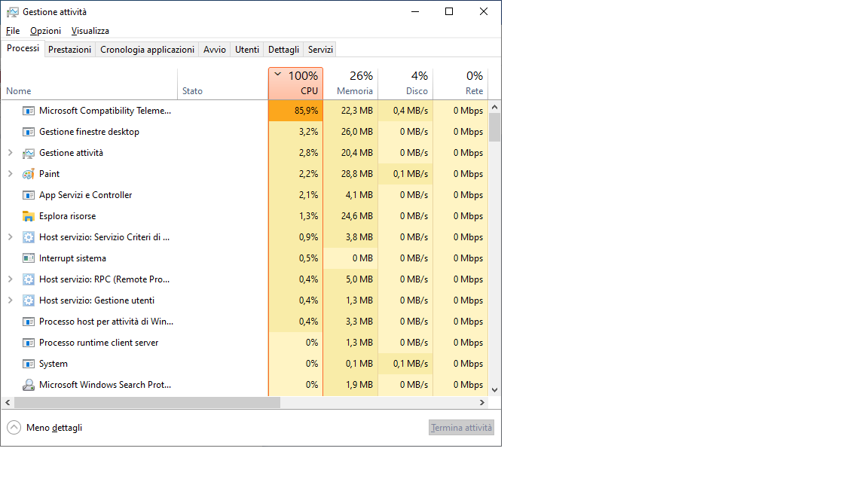The image size is (868, 488).
Task: Collapse view with the Meno dettagli arrow icon
Action: click(14, 427)
